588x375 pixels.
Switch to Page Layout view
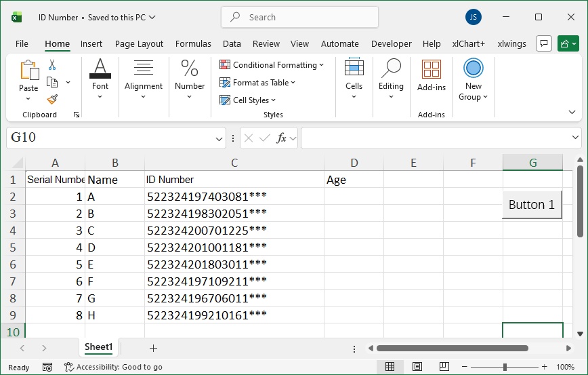(x=417, y=367)
